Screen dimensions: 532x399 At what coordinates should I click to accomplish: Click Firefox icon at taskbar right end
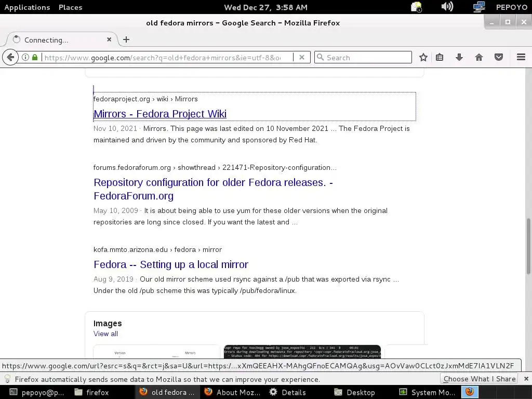(470, 392)
